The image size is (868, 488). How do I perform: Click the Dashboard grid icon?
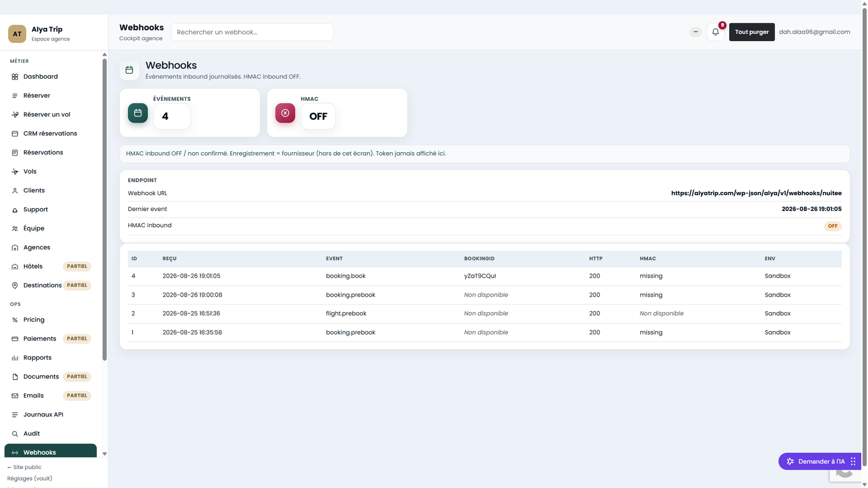pyautogui.click(x=15, y=77)
